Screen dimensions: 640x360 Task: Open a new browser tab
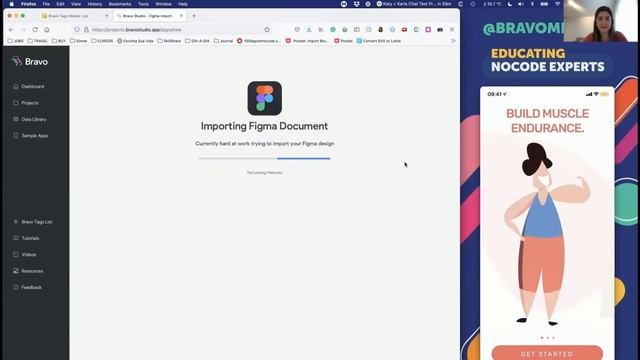tap(194, 16)
